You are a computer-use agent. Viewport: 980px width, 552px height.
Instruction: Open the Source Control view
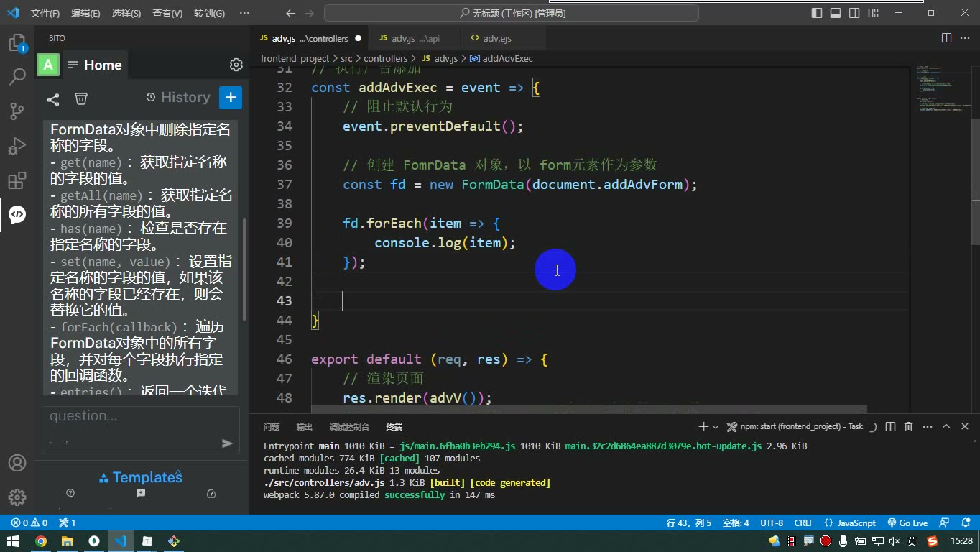[x=17, y=111]
